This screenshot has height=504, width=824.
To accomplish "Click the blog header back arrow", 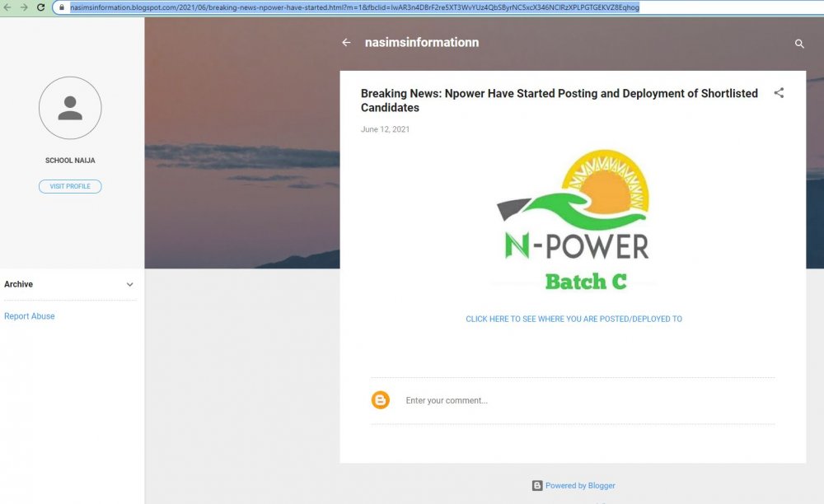I will pyautogui.click(x=346, y=43).
